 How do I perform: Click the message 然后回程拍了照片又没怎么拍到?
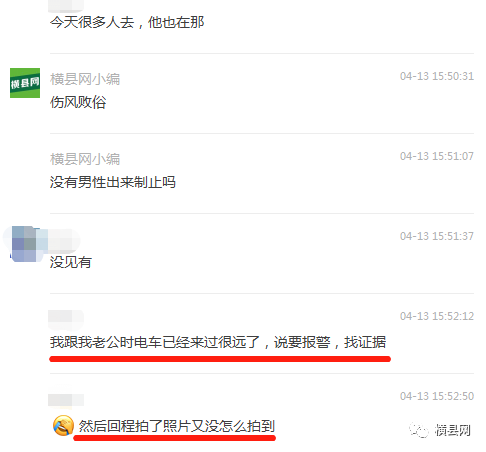click(177, 426)
